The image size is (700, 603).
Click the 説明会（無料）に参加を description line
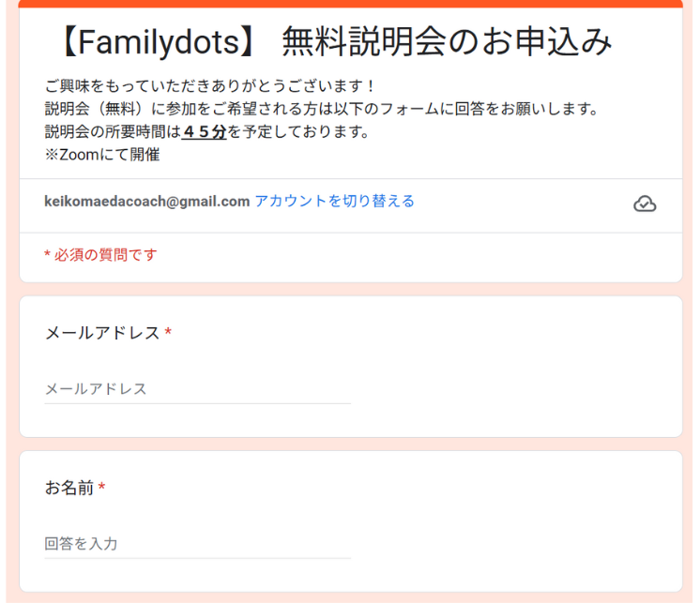322,109
